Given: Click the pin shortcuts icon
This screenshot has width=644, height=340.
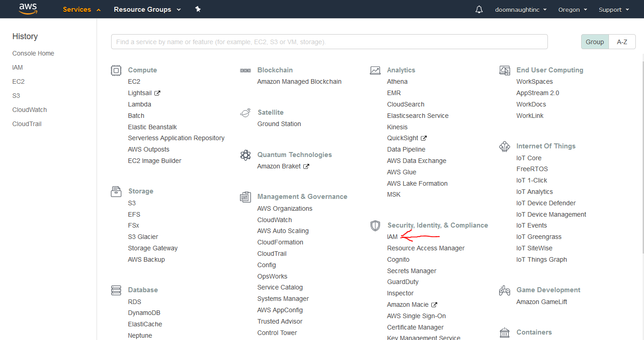Looking at the screenshot, I should [198, 9].
